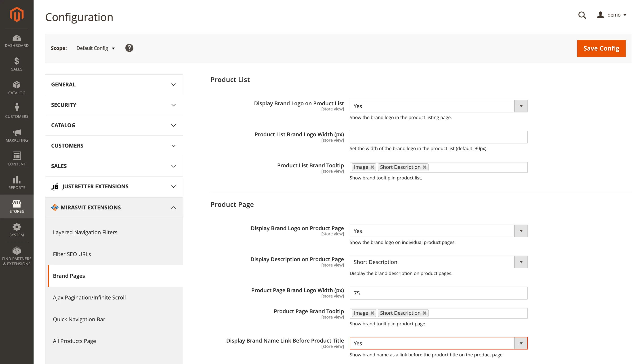Open the scope help question mark
This screenshot has height=364, width=643.
click(x=129, y=48)
